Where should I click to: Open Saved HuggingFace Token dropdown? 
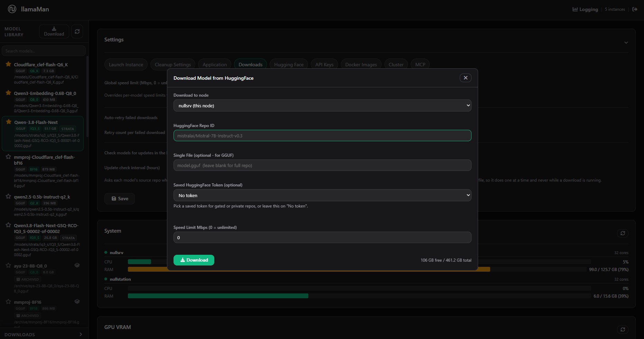pos(322,195)
